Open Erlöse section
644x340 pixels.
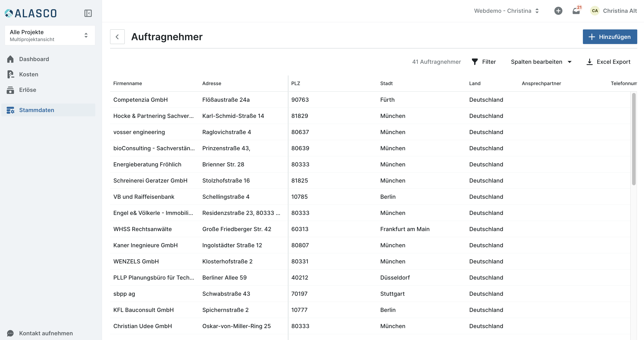click(x=49, y=90)
